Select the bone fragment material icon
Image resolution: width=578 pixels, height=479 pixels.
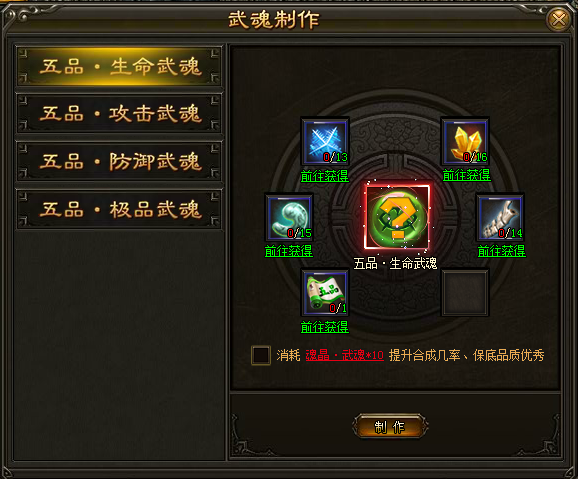(500, 218)
